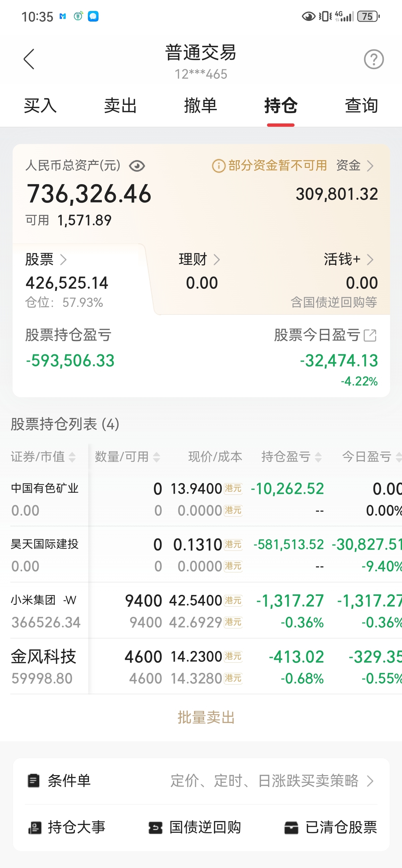Viewport: 402px width, 868px height.
Task: Open 已清仓股票 box icon
Action: tap(291, 828)
